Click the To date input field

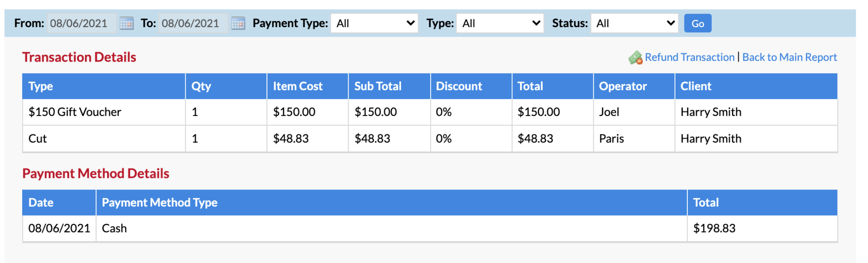pyautogui.click(x=193, y=23)
